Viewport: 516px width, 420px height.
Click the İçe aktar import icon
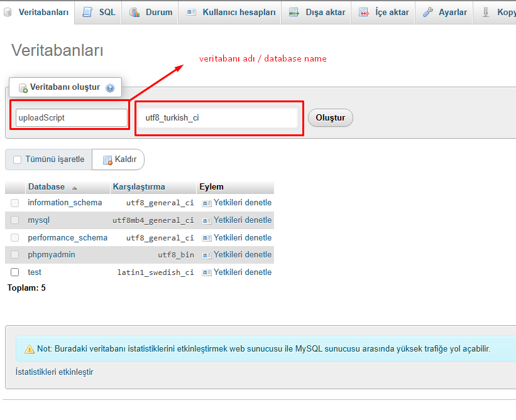point(363,13)
